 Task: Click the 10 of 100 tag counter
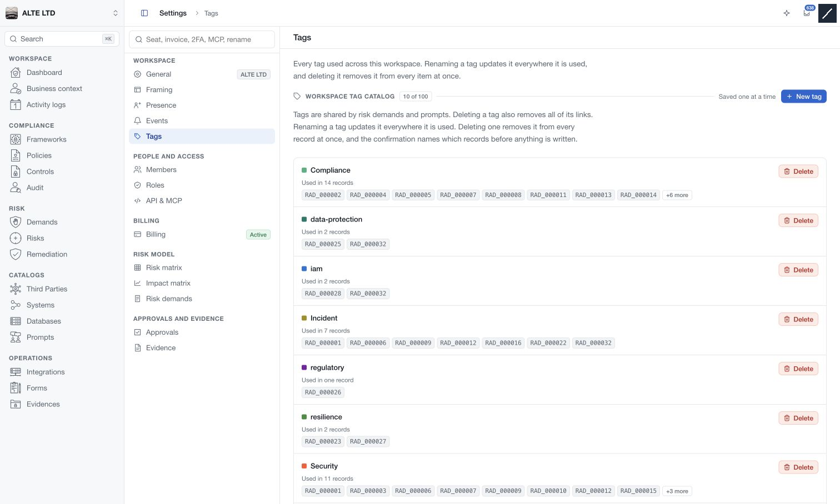click(416, 97)
